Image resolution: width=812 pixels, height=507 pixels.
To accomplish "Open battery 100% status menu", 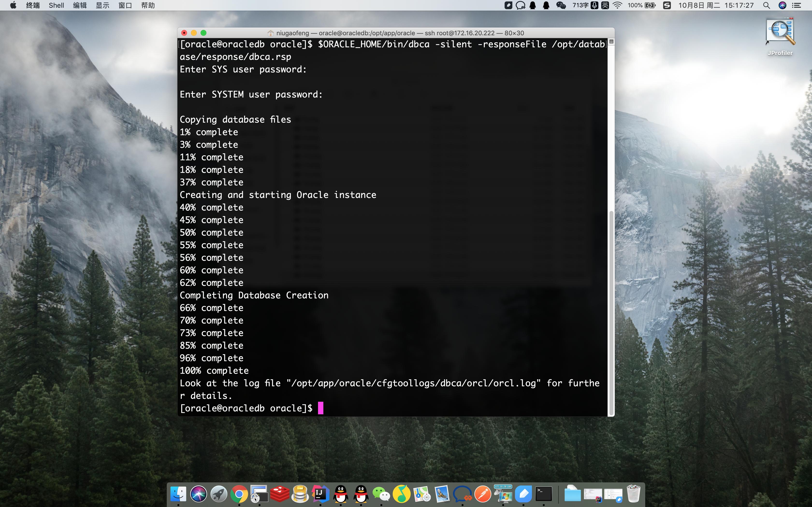I will click(x=642, y=5).
